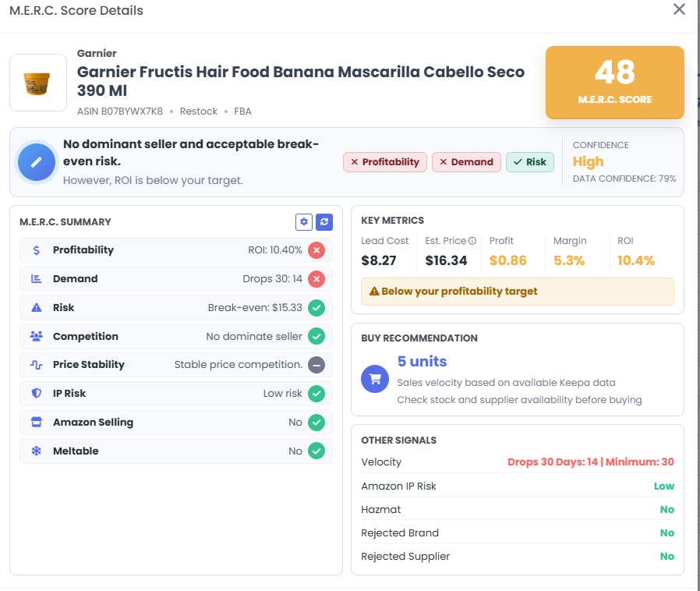
Task: Click green check on Risk row
Action: click(x=316, y=307)
